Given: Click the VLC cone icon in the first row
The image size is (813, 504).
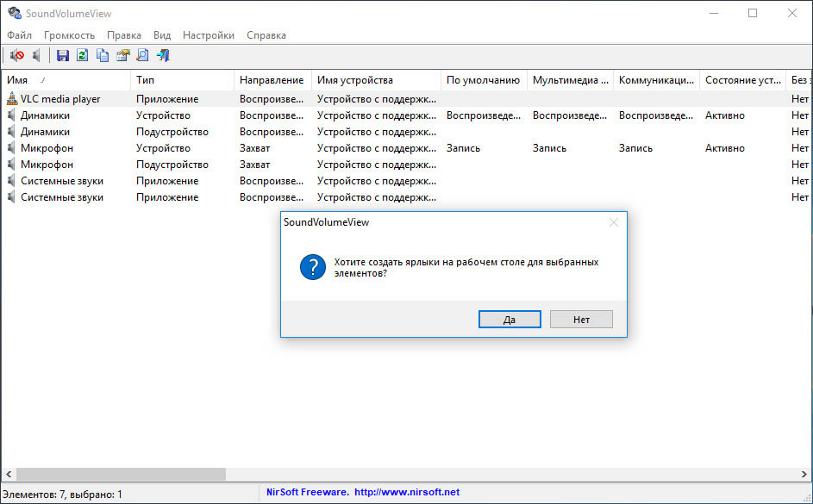Looking at the screenshot, I should coord(12,98).
